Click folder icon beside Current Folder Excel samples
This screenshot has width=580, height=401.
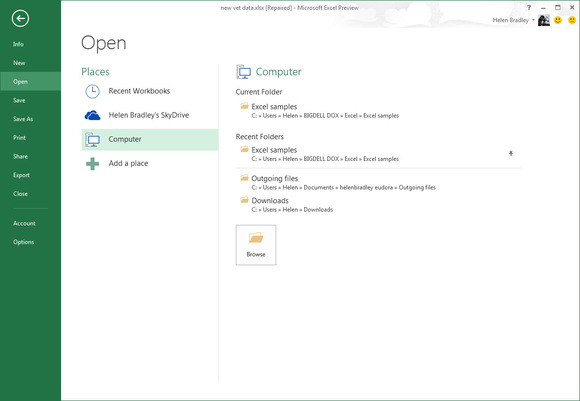point(244,106)
